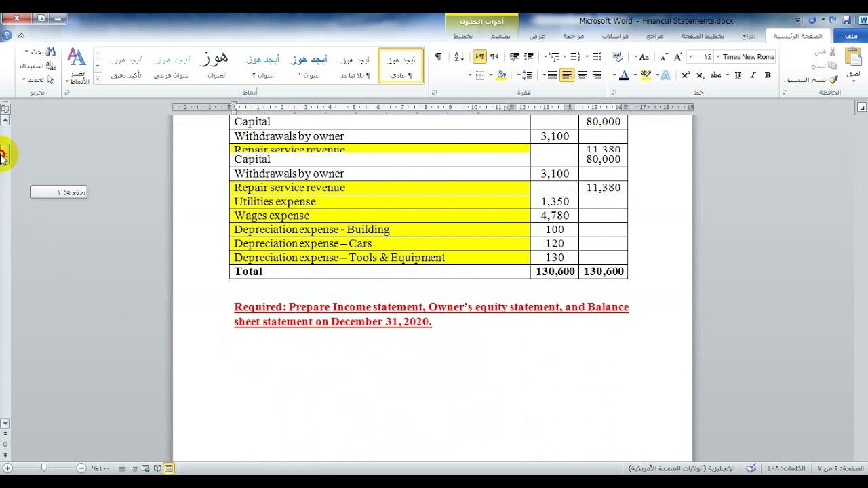Click the zoom out minus button
This screenshot has width=868, height=488.
(81, 468)
